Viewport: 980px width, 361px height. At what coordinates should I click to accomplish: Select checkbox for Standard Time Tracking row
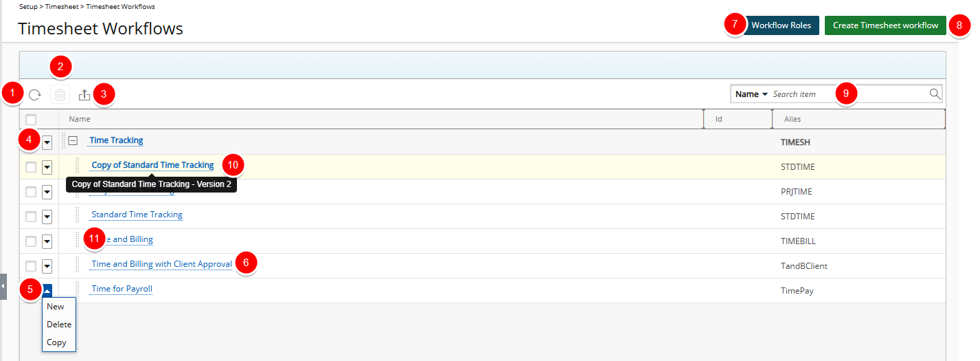click(31, 217)
